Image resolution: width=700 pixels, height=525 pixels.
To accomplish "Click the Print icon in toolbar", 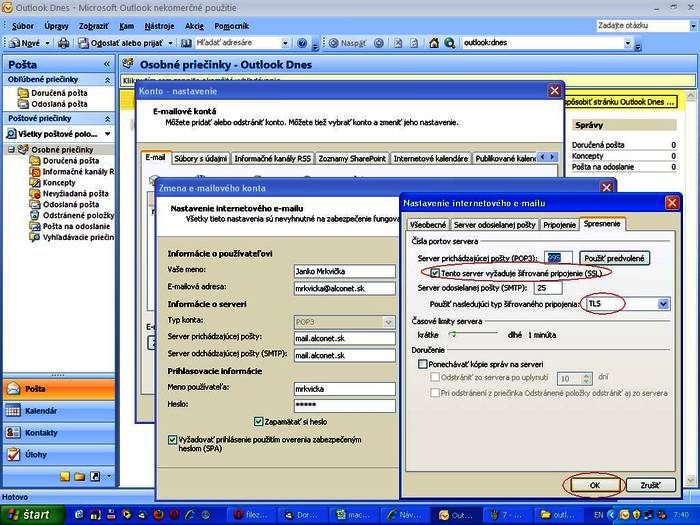I will point(64,43).
